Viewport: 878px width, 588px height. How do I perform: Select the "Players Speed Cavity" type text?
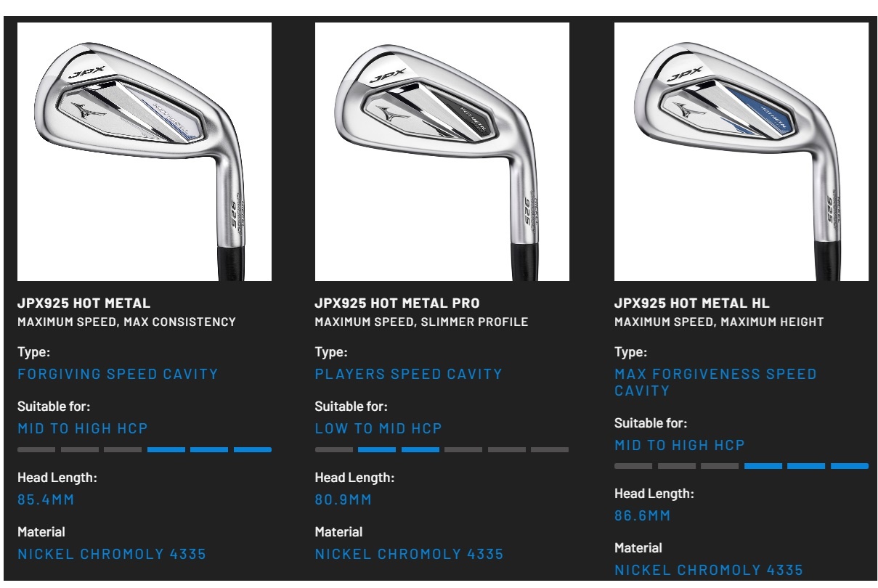pyautogui.click(x=409, y=375)
